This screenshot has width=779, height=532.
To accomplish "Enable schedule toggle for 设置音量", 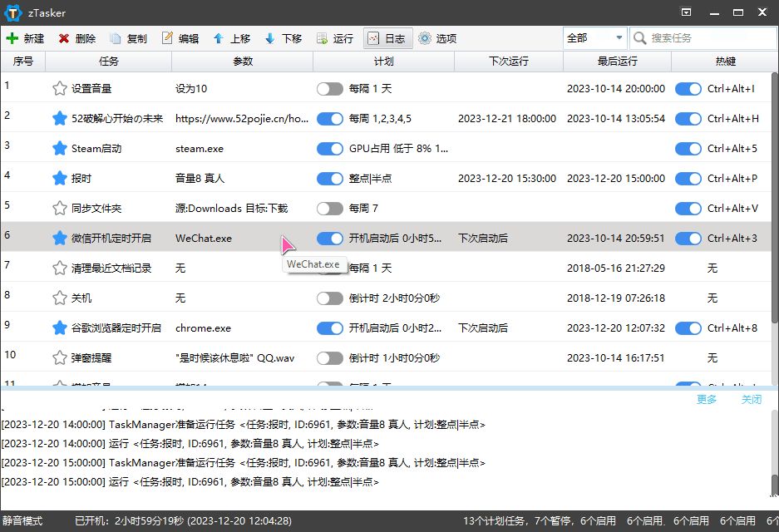I will coord(329,89).
